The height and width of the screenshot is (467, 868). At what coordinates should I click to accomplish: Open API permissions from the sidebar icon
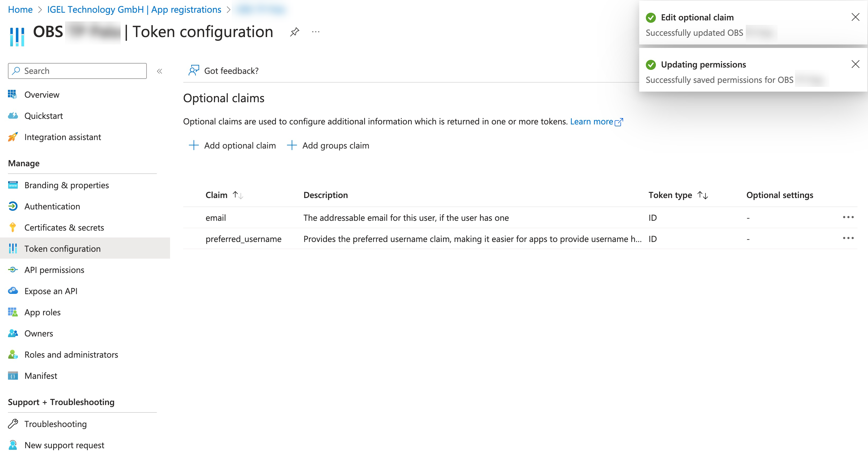13,270
